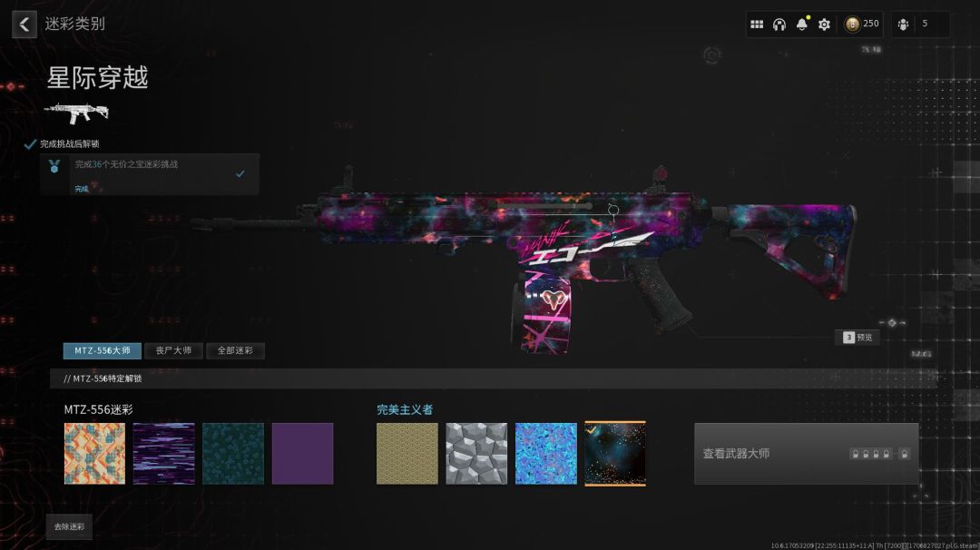Select the gold patterned camo swatch
This screenshot has width=980, height=550.
point(407,454)
